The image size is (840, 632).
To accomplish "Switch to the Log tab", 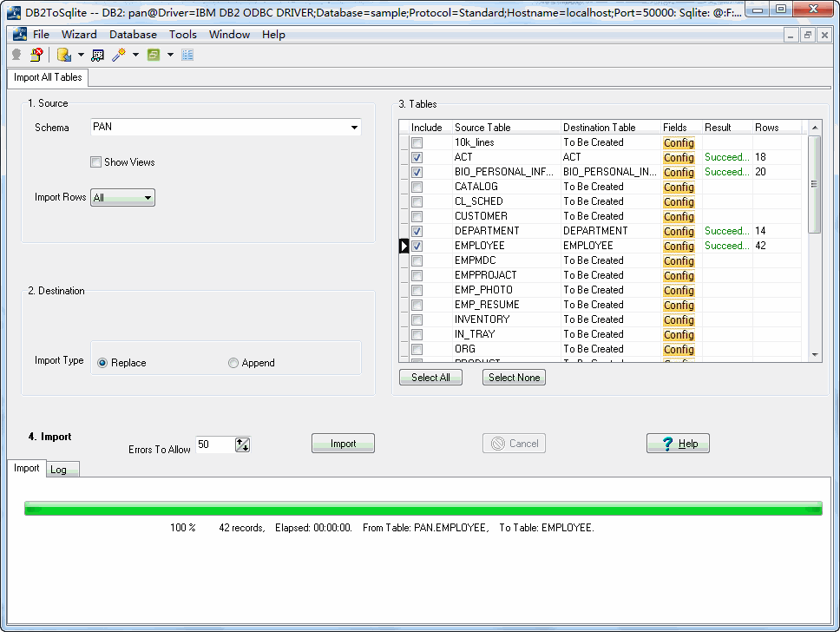I will click(x=62, y=470).
